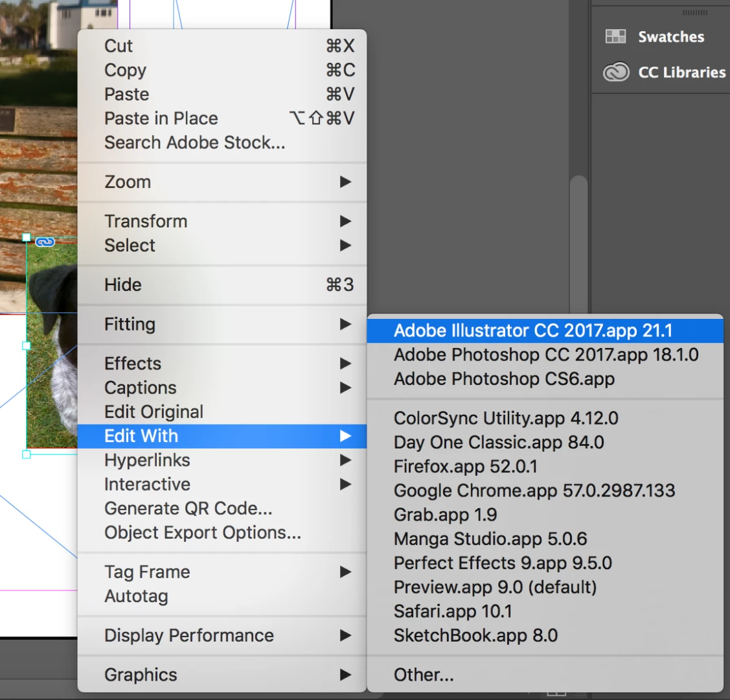Open the Interactive submenu
The image size is (730, 700).
pos(222,484)
